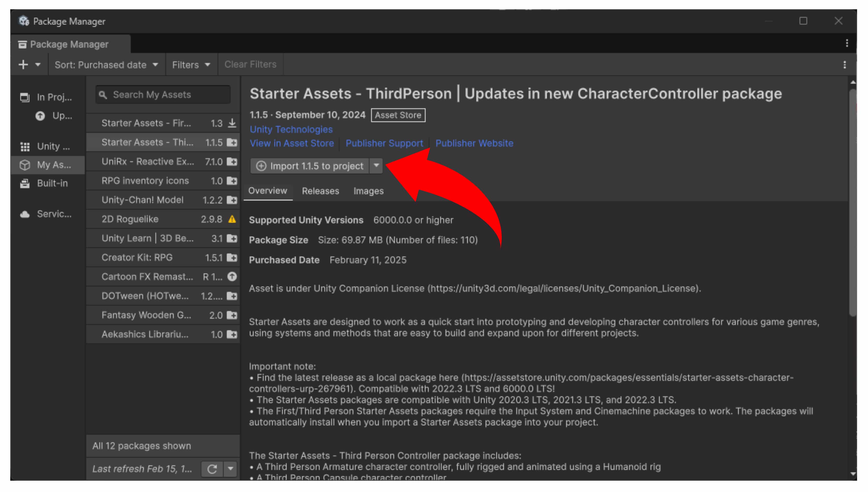This screenshot has width=868, height=492.
Task: Click the update arrow icon on Cartoon FX Remaster
Action: (x=232, y=277)
